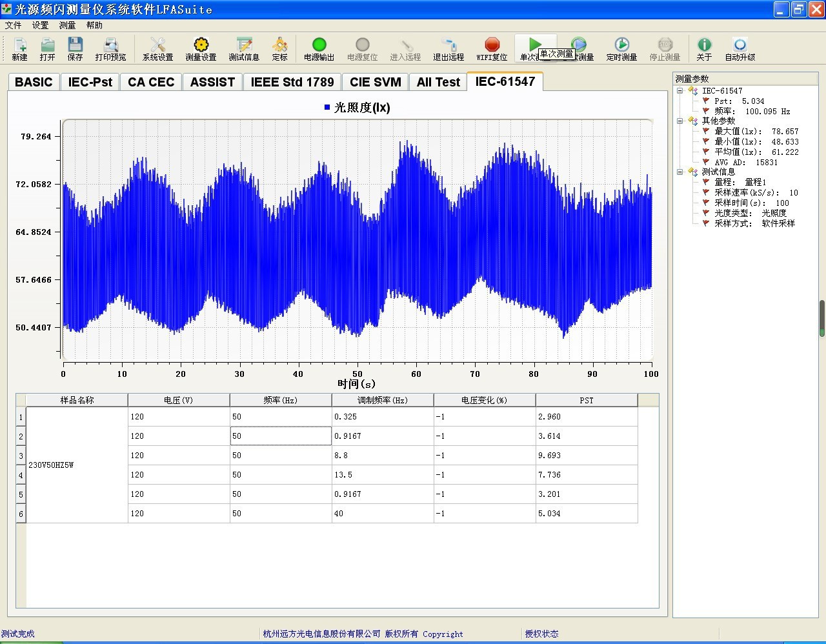The height and width of the screenshot is (644, 826).
Task: Click the green 电源输出 power output icon
Action: click(x=319, y=45)
